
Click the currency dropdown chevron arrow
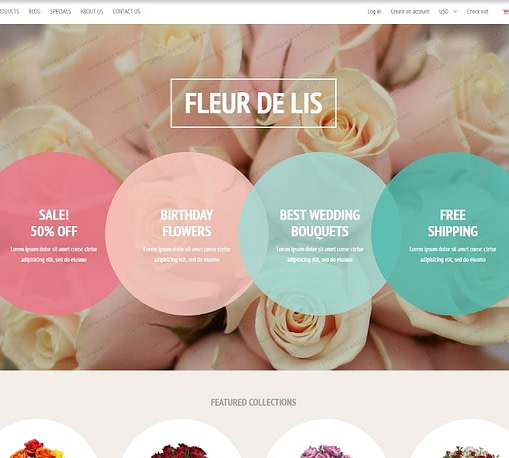coord(455,12)
